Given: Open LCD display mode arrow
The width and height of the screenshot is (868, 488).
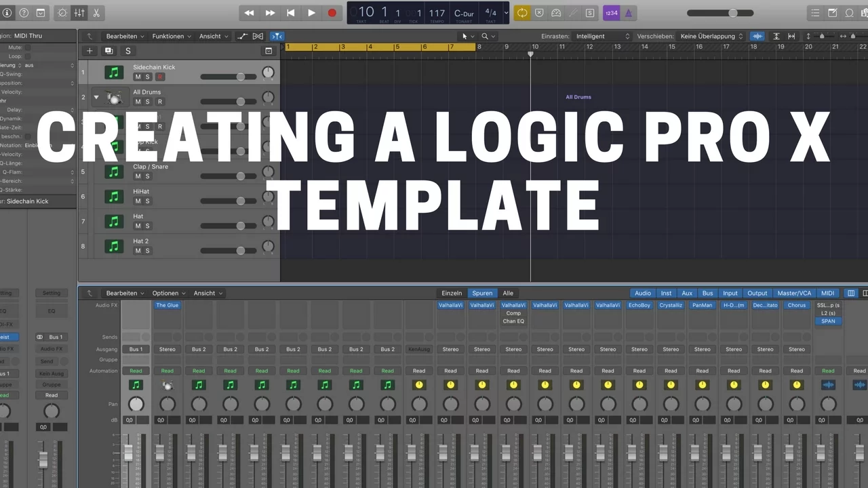Looking at the screenshot, I should 505,13.
